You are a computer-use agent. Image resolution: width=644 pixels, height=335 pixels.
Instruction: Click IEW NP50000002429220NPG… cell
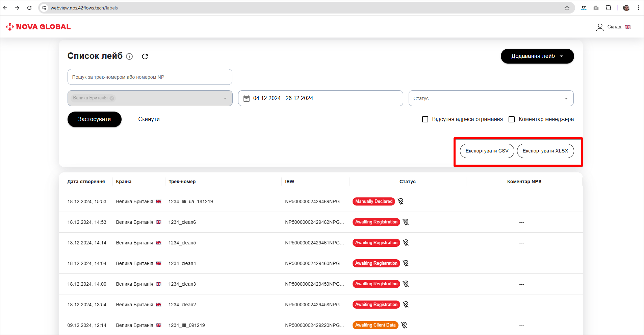315,325
